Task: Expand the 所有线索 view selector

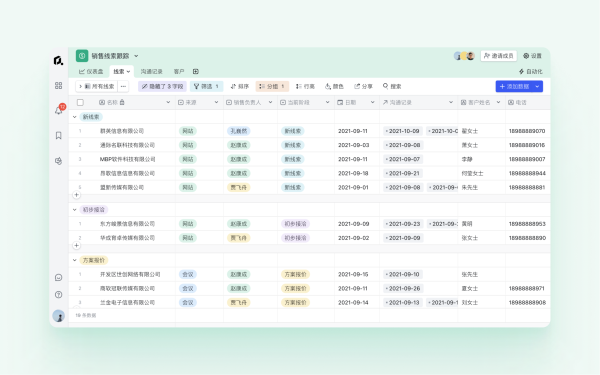Action: coord(96,86)
